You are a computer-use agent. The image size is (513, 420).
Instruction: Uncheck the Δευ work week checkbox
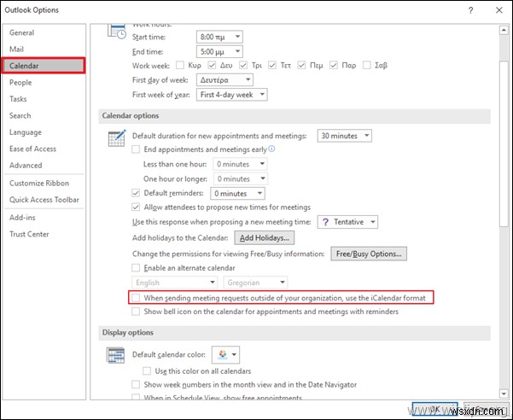pyautogui.click(x=212, y=65)
